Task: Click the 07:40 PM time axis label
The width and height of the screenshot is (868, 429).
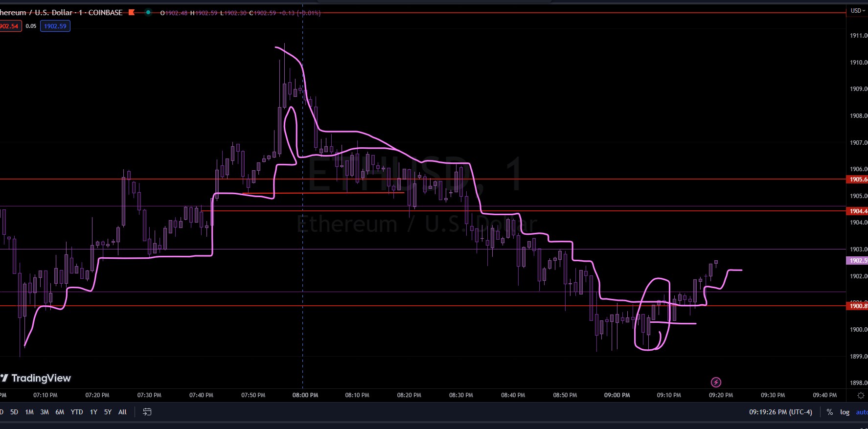Action: (201, 395)
